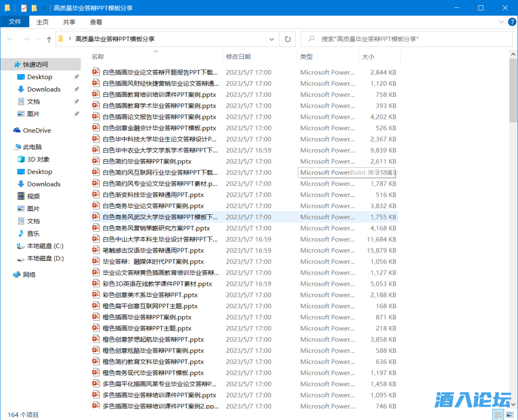The image size is (518, 420).
Task: Open OneDrive in navigation pane
Action: point(36,130)
